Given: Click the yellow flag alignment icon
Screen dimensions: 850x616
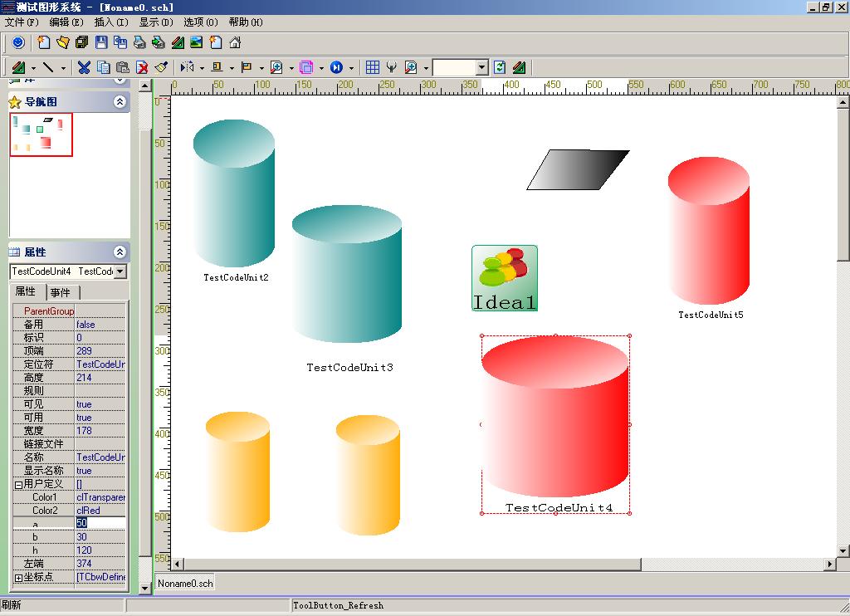Looking at the screenshot, I should (x=247, y=67).
